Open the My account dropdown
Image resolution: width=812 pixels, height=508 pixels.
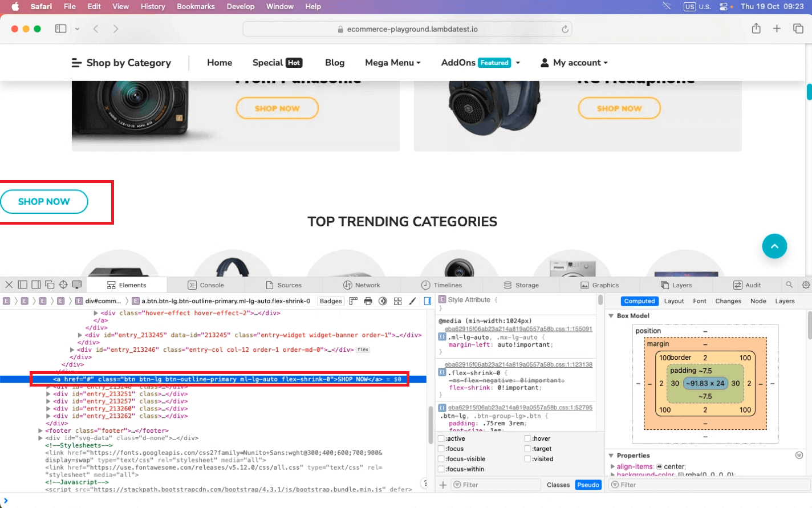click(x=574, y=63)
